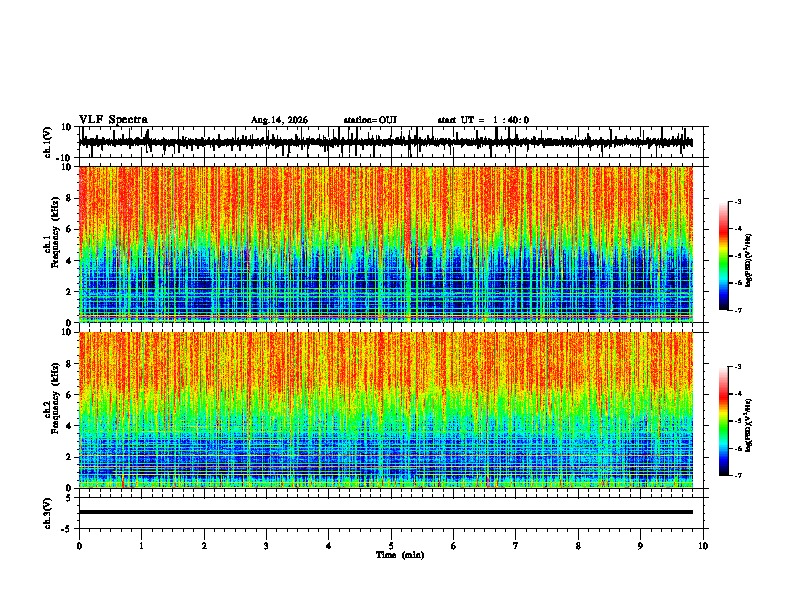Click the "Time (min)" axis label
The height and width of the screenshot is (612, 792).
(x=400, y=555)
